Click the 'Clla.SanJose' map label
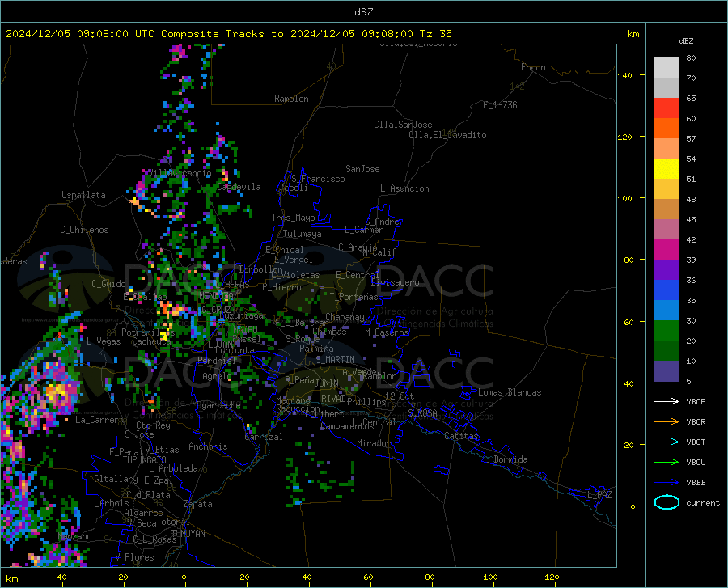The width and height of the screenshot is (728, 588). 403,125
